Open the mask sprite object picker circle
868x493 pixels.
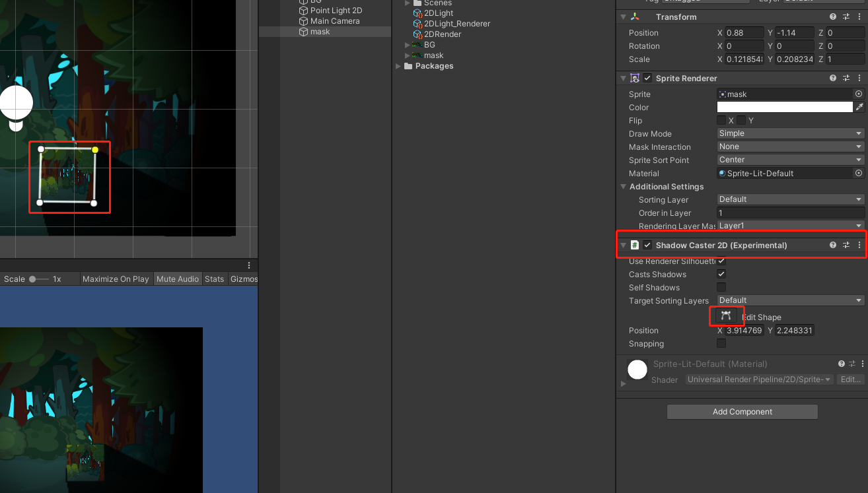(858, 94)
